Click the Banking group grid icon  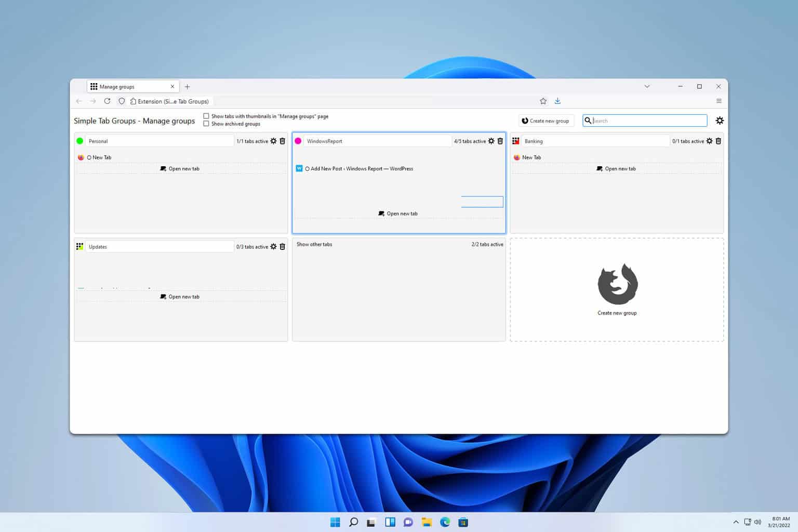coord(516,141)
